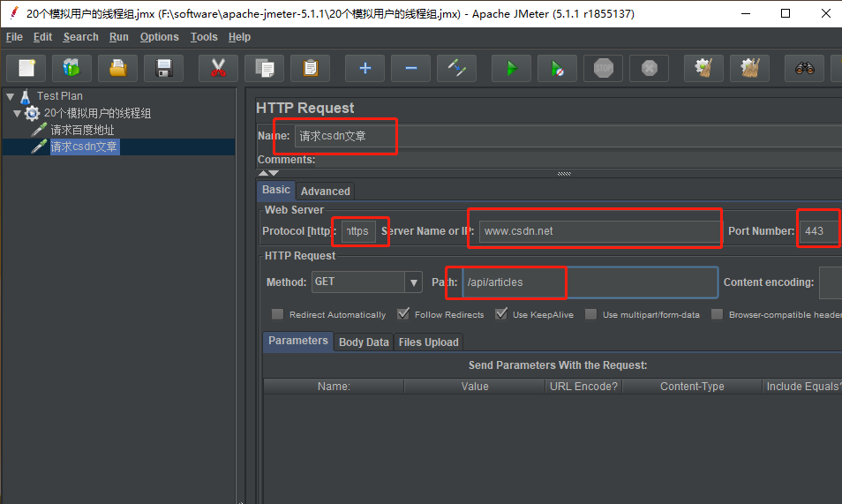
Task: Collapse the Test Plan tree node
Action: (11, 97)
